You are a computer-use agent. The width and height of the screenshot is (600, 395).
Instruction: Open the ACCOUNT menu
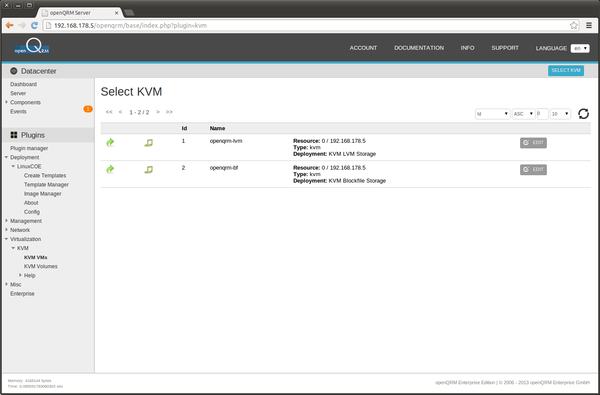tap(363, 48)
